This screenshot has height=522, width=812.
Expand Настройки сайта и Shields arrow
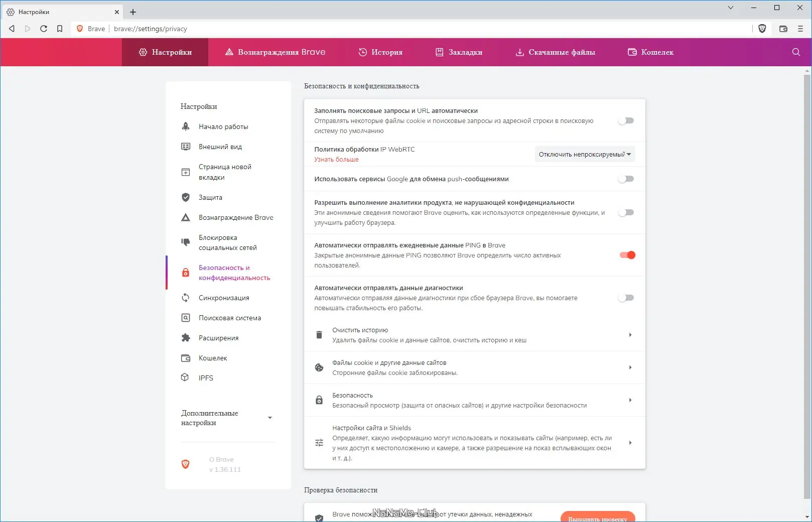point(630,443)
